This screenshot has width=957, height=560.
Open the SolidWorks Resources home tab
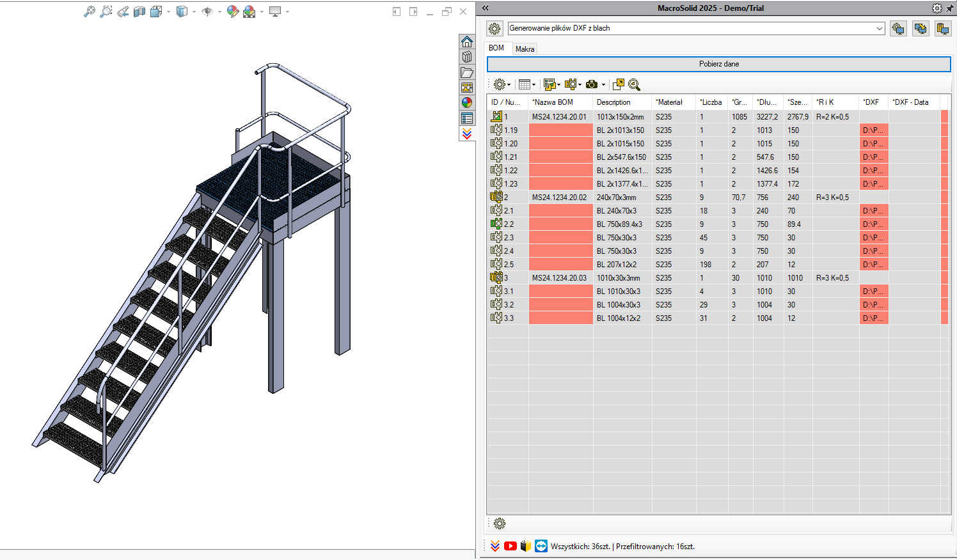tap(467, 42)
